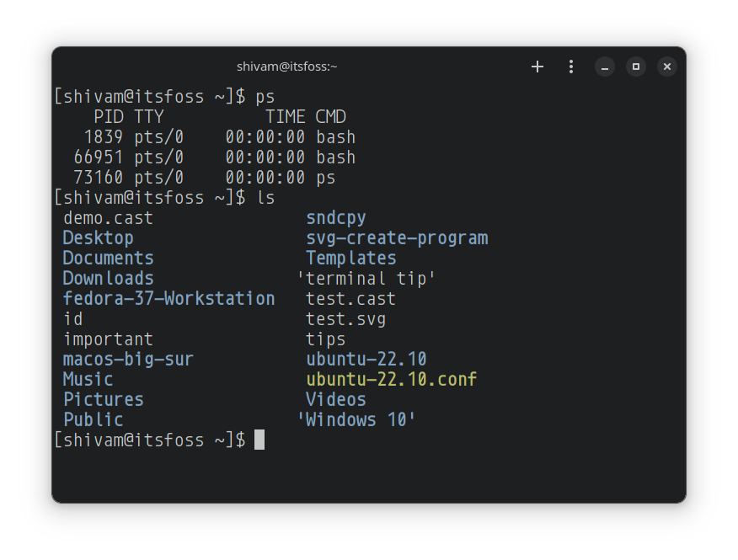738x560 pixels.
Task: Click the Desktop directory name
Action: pos(98,238)
